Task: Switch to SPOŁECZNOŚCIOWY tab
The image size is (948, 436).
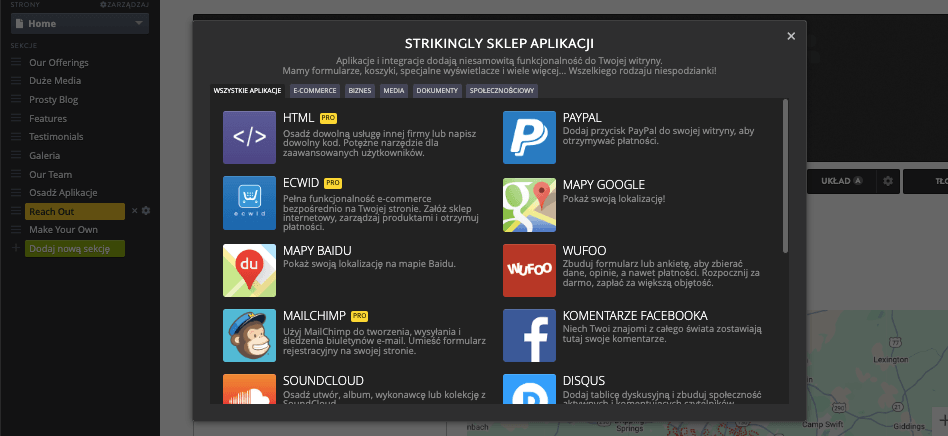Action: click(502, 91)
